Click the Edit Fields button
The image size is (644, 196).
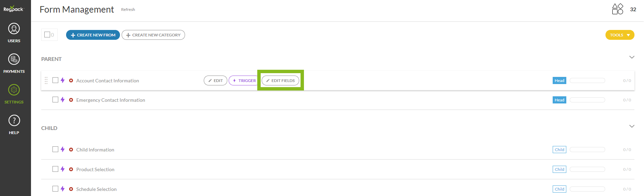pos(280,81)
